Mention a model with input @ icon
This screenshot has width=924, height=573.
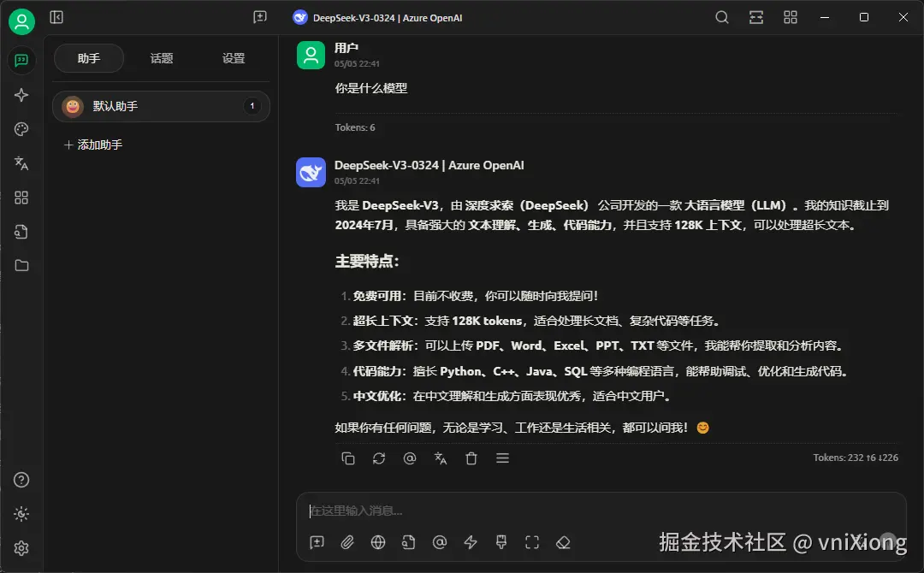pos(440,542)
